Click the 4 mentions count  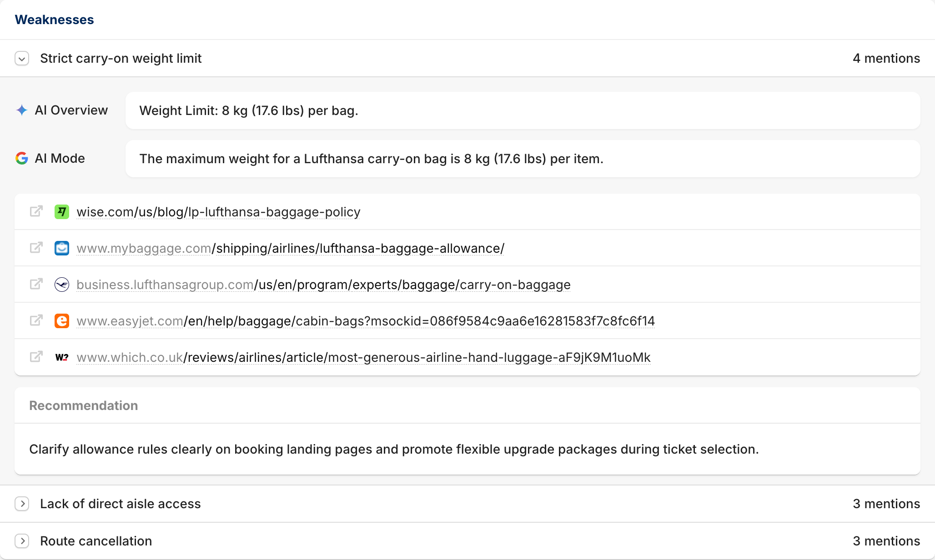pyautogui.click(x=886, y=58)
